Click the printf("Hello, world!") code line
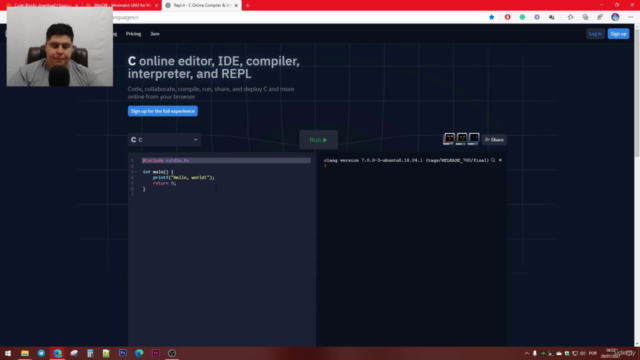 pos(184,178)
